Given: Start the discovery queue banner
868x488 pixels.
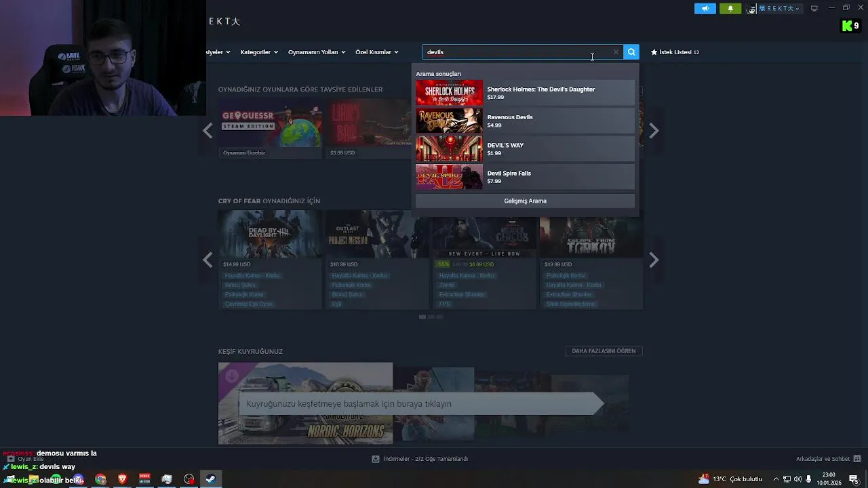Looking at the screenshot, I should [x=420, y=403].
